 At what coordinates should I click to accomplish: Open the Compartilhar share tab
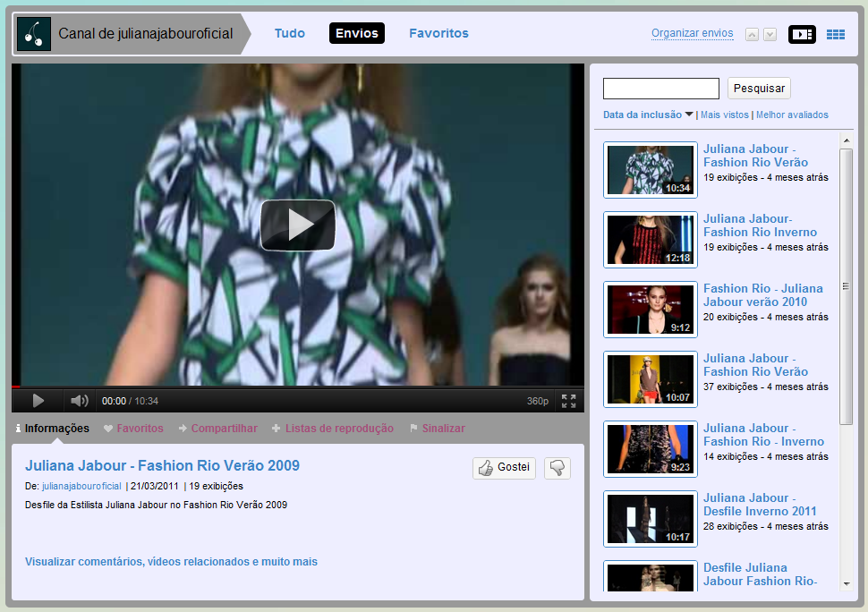coord(218,429)
